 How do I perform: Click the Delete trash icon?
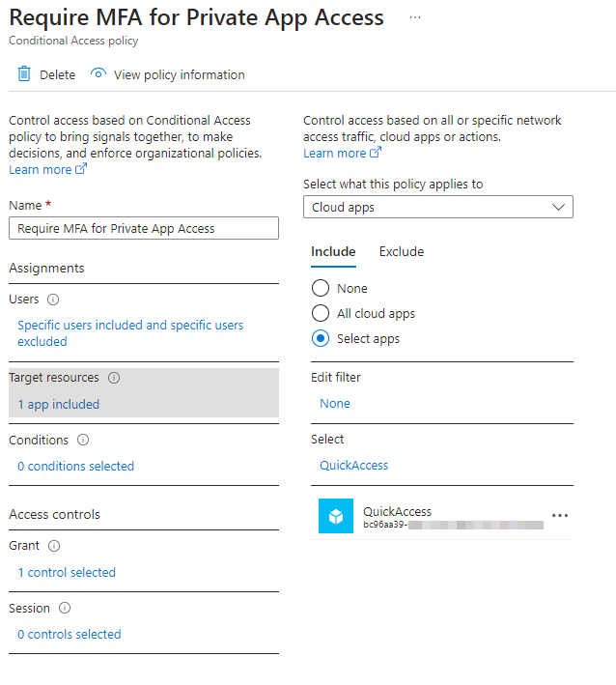point(24,74)
